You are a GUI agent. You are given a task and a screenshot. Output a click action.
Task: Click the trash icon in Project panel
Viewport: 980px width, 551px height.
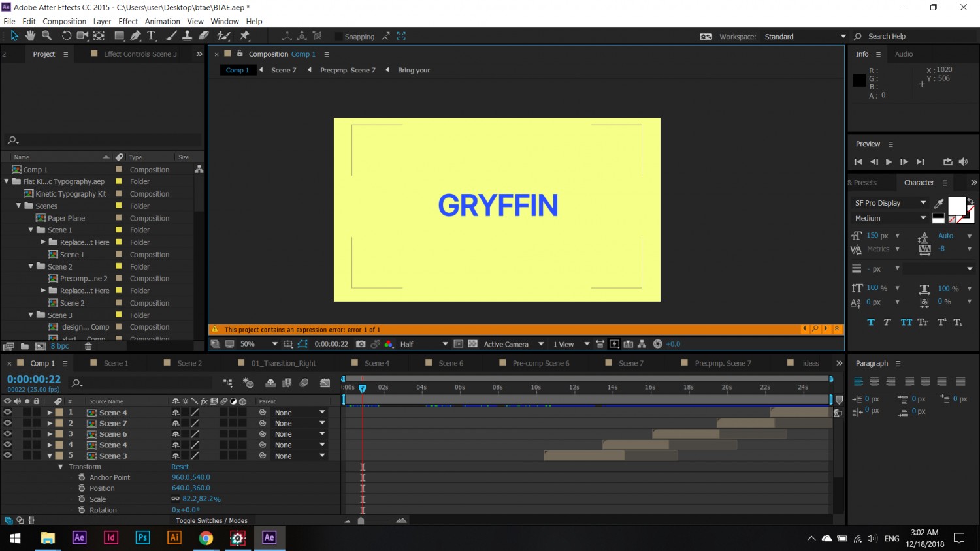click(x=88, y=347)
